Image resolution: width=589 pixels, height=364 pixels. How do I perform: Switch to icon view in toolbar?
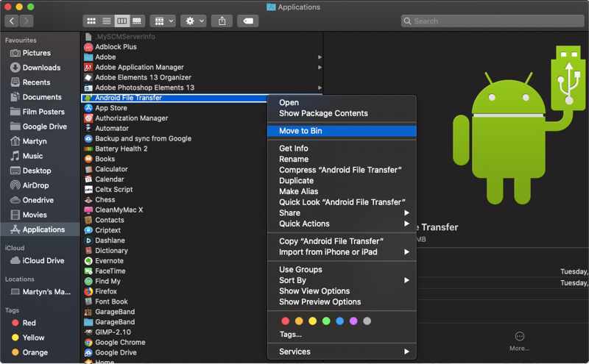coord(91,21)
